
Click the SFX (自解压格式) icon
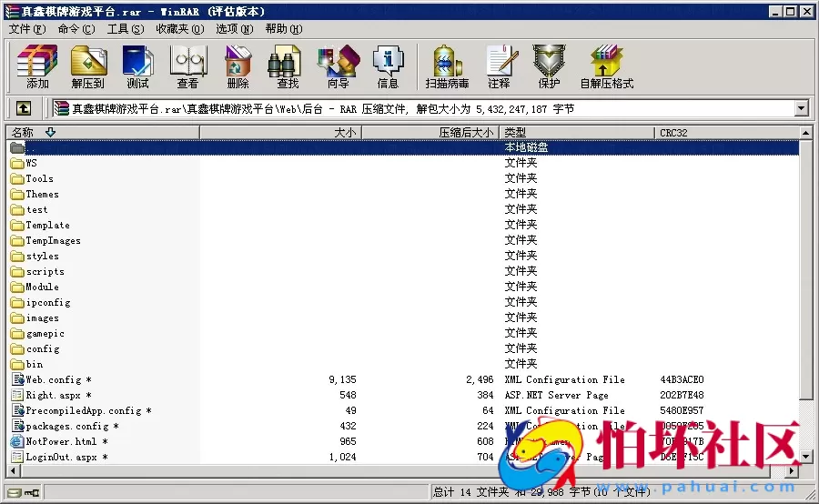tap(606, 66)
